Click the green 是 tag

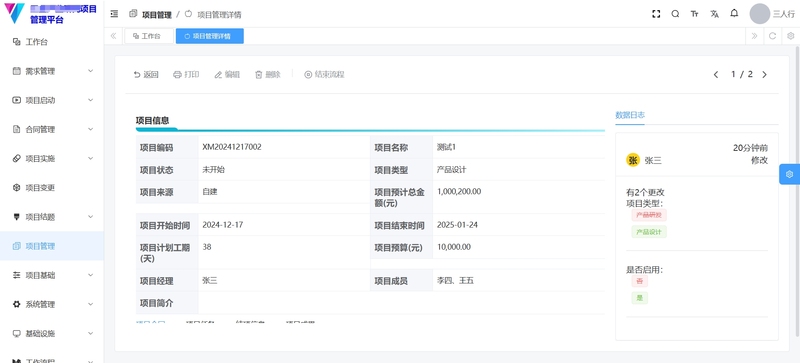click(x=639, y=298)
